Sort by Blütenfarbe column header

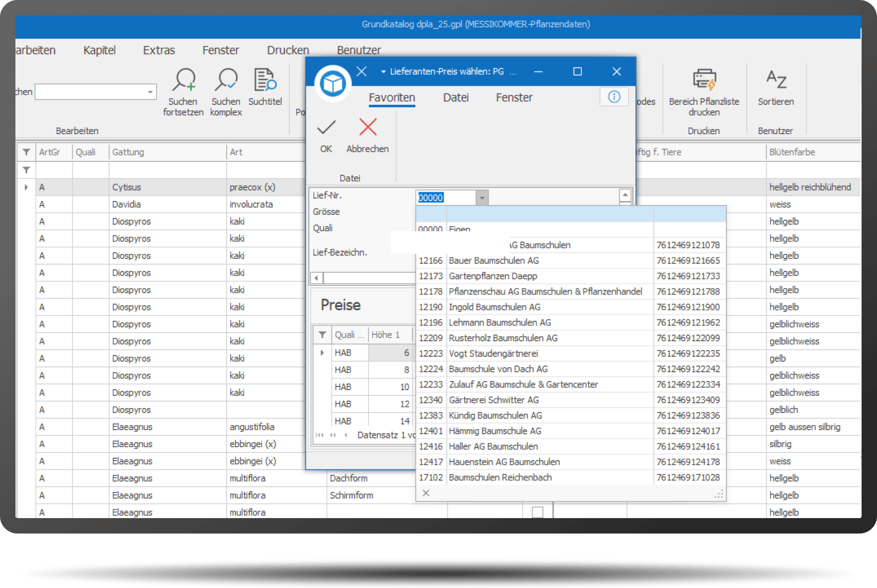(813, 152)
